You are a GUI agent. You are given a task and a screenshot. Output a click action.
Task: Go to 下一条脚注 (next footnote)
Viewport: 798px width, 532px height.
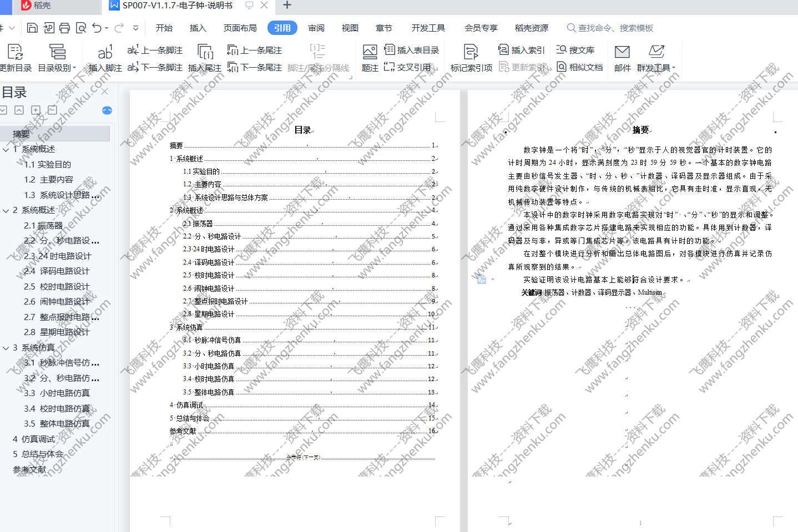(155, 67)
